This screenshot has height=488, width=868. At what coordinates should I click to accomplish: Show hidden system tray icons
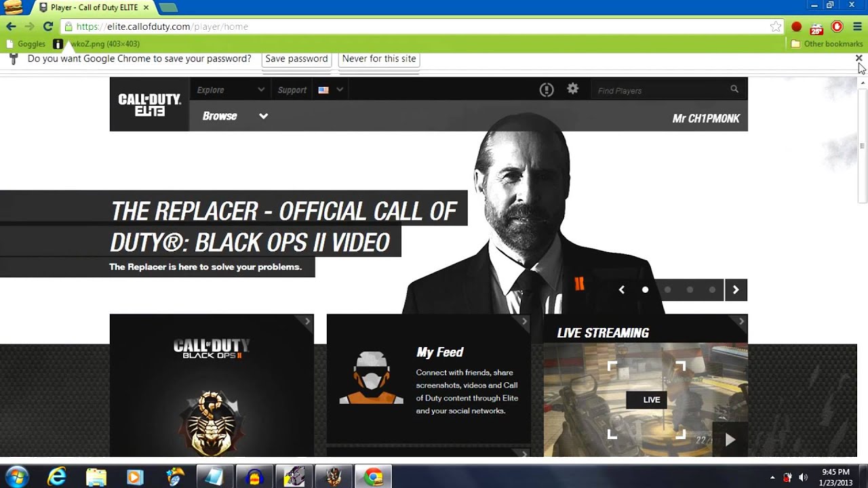click(772, 477)
